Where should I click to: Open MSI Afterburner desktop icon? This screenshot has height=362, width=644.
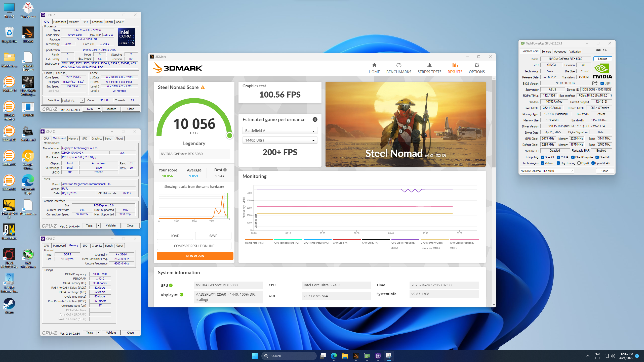28,258
